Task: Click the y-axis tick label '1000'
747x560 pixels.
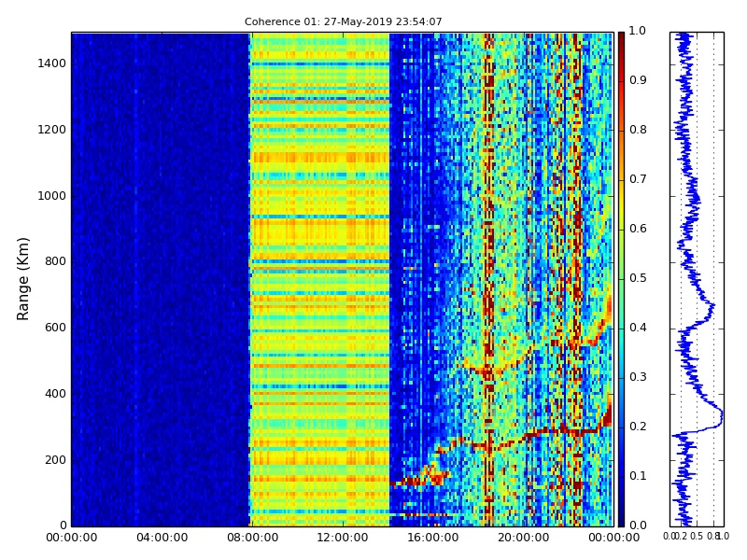Action: pyautogui.click(x=52, y=196)
